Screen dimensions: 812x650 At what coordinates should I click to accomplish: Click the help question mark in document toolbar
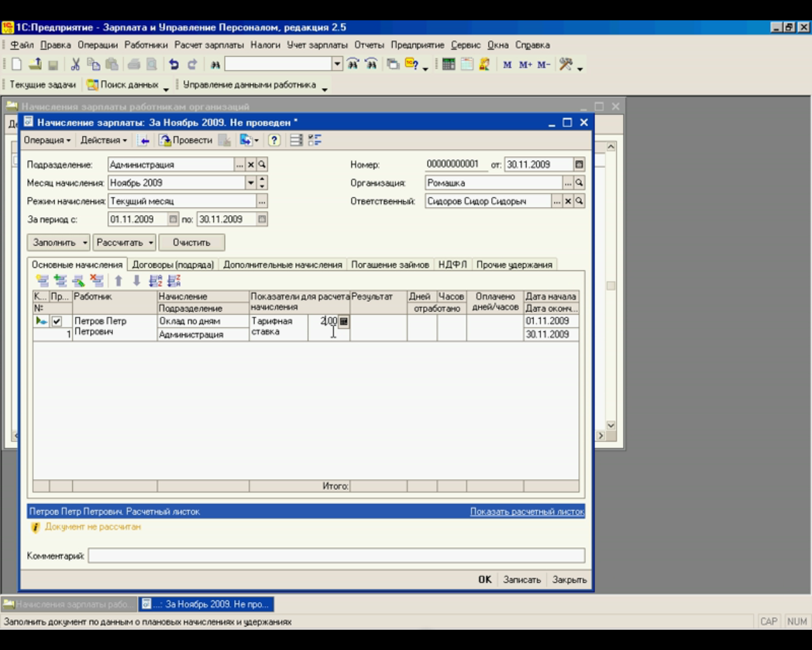coord(274,140)
